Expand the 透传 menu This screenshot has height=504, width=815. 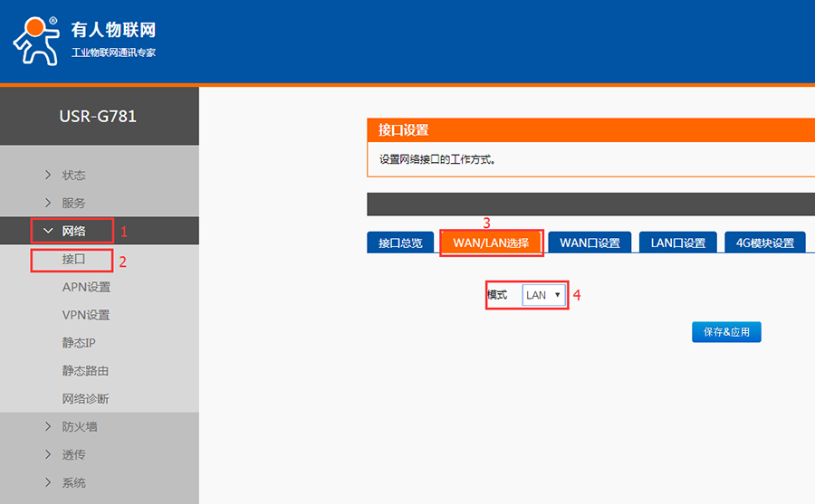pyautogui.click(x=73, y=454)
